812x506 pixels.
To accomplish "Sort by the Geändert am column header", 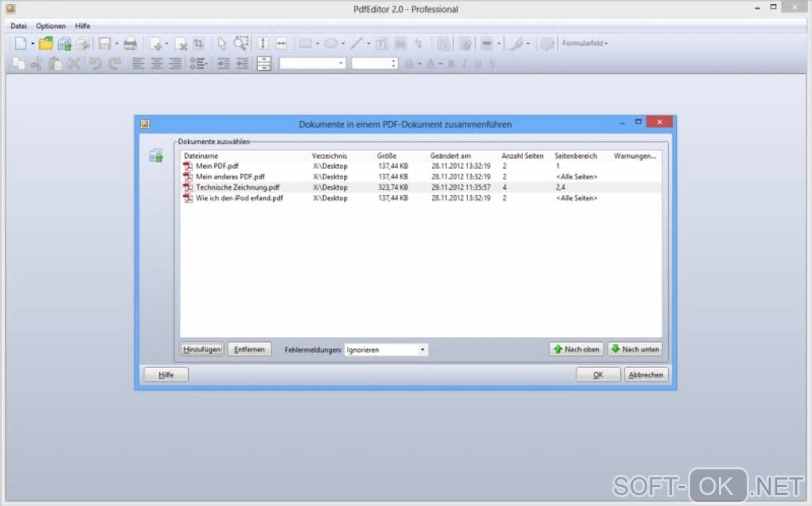I will point(450,156).
